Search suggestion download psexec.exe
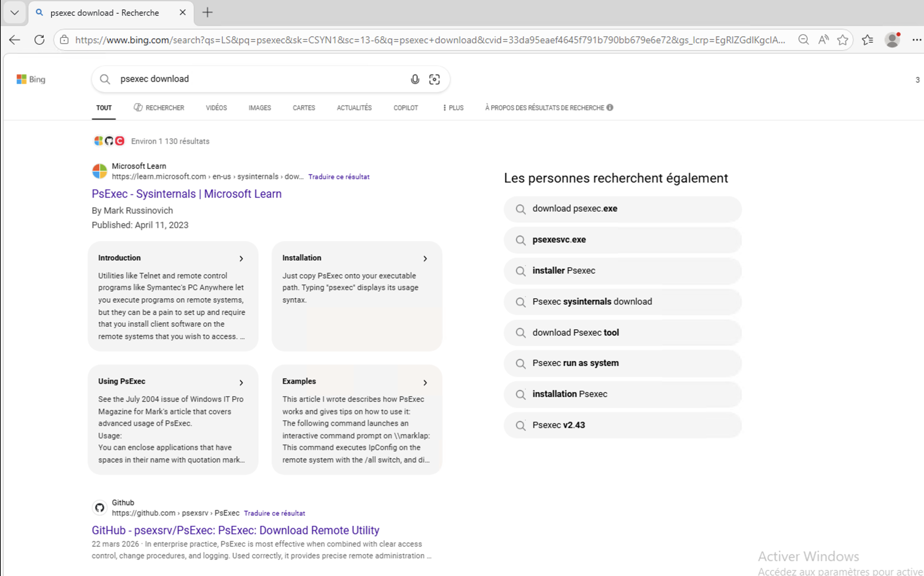The height and width of the screenshot is (576, 924). pos(622,209)
